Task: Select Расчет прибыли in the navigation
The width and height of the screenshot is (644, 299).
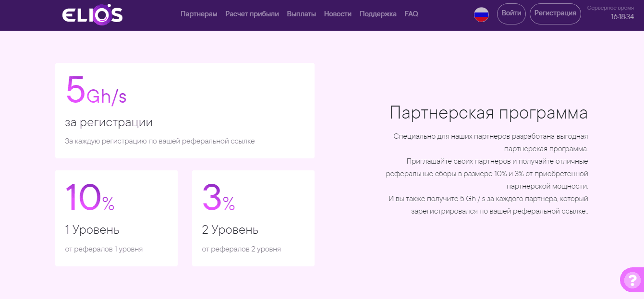Action: (x=252, y=14)
